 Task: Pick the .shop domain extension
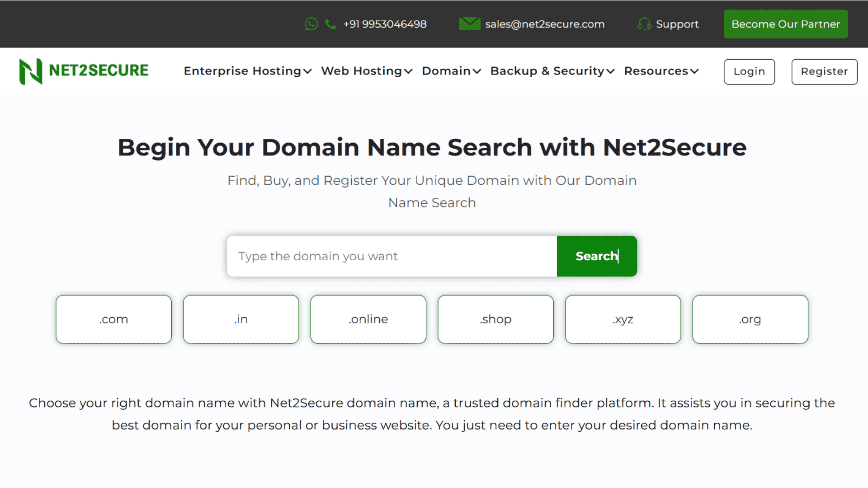tap(495, 319)
